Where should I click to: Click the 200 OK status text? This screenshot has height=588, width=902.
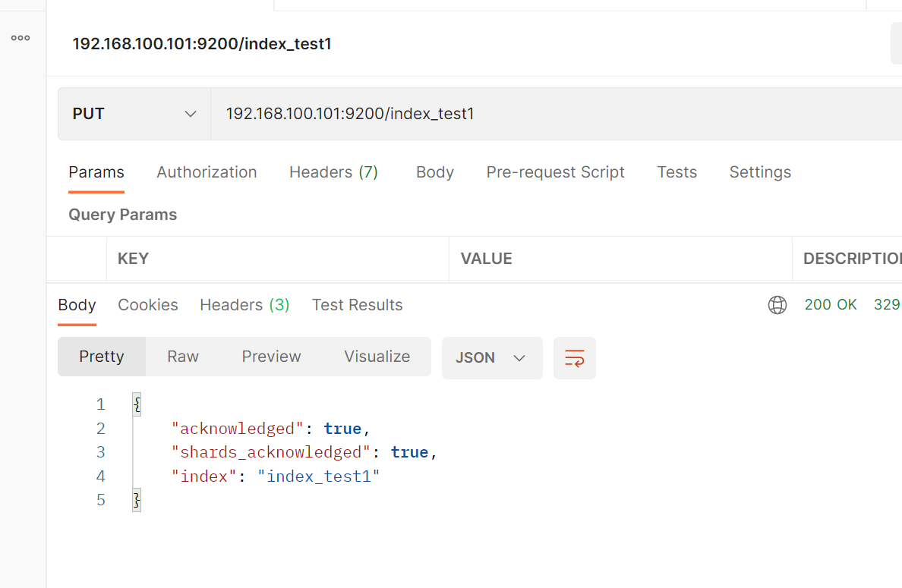coord(831,305)
